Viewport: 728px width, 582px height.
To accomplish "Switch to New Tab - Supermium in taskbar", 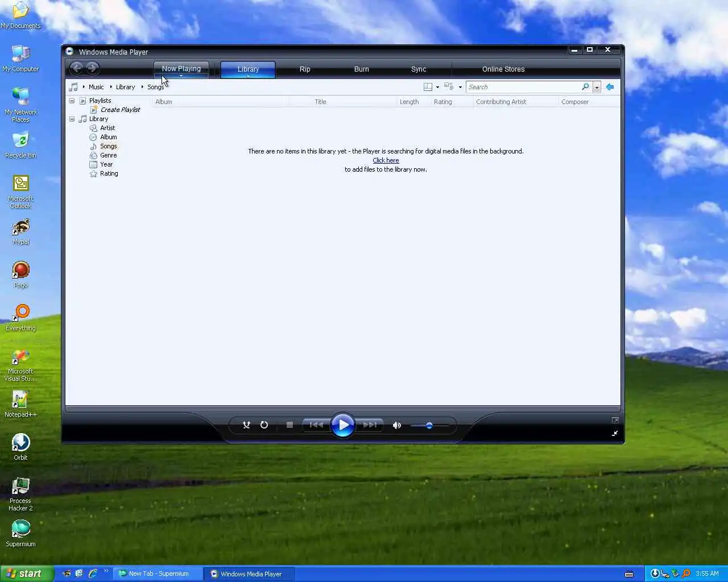I will point(158,573).
